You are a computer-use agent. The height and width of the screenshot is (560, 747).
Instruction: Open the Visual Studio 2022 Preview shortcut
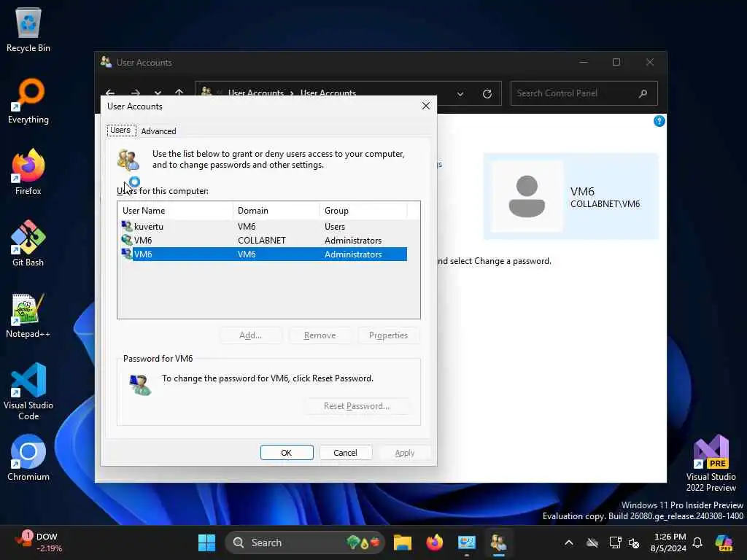click(711, 463)
